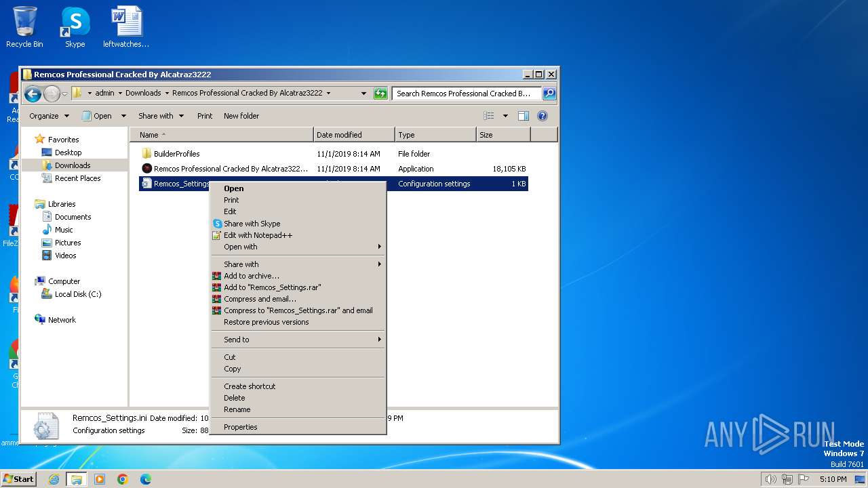Expand the Open button dropdown arrow
Image resolution: width=868 pixels, height=488 pixels.
tap(123, 116)
